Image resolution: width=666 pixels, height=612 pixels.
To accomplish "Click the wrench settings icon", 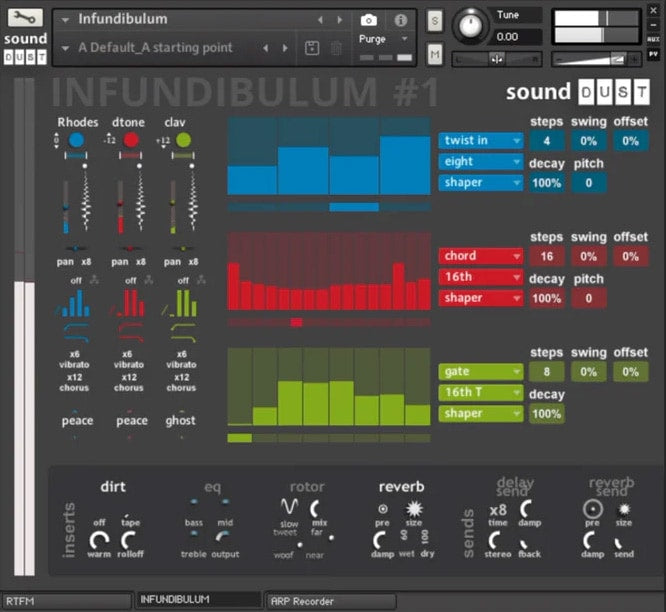I will pos(24,18).
